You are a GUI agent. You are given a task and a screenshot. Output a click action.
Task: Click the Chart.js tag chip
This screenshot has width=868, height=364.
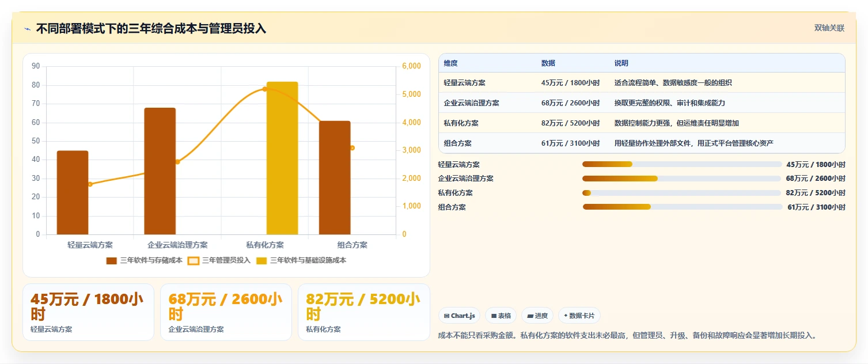point(459,316)
